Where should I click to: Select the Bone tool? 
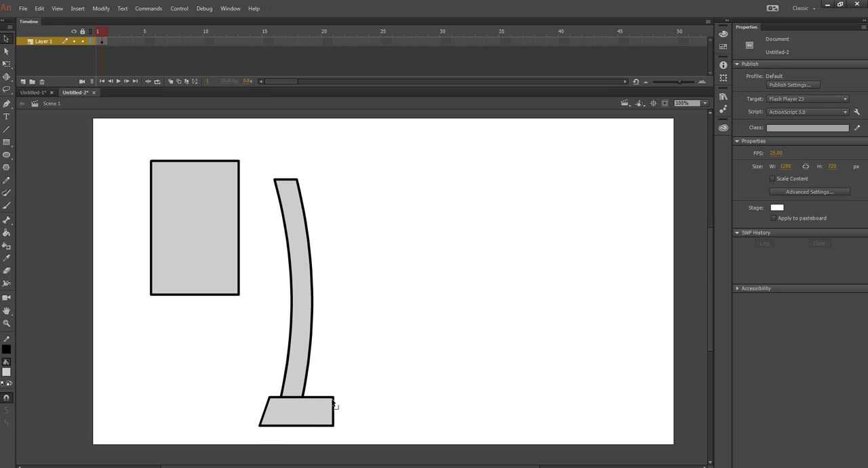pos(6,220)
